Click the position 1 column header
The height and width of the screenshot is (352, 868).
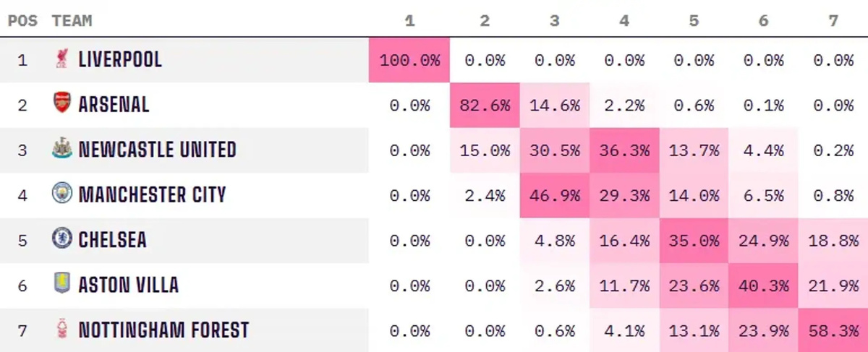409,20
